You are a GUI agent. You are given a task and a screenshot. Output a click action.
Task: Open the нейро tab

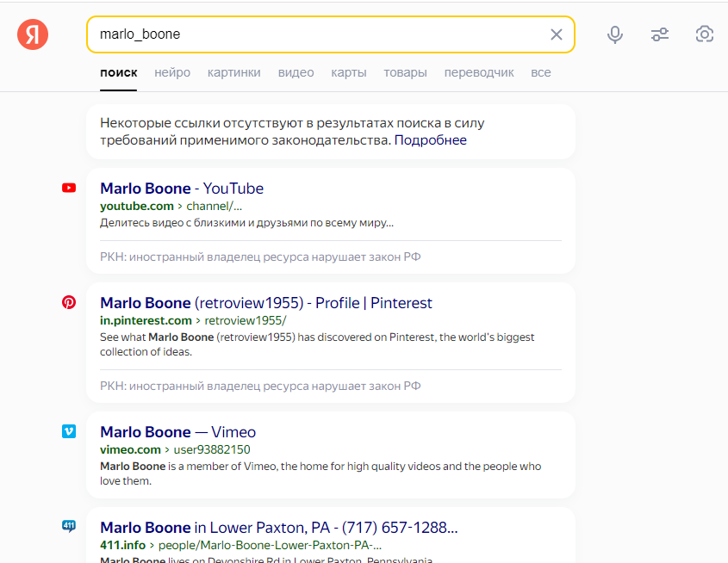pos(172,72)
